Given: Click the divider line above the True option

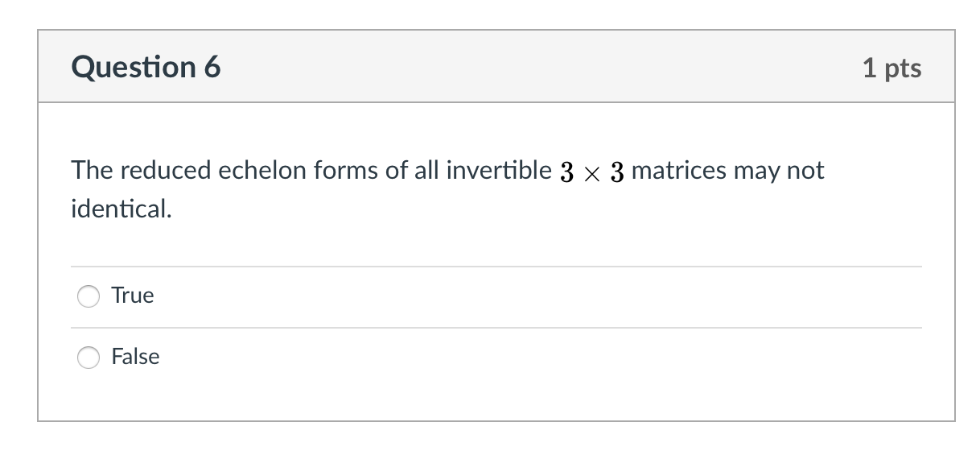Looking at the screenshot, I should point(496,267).
